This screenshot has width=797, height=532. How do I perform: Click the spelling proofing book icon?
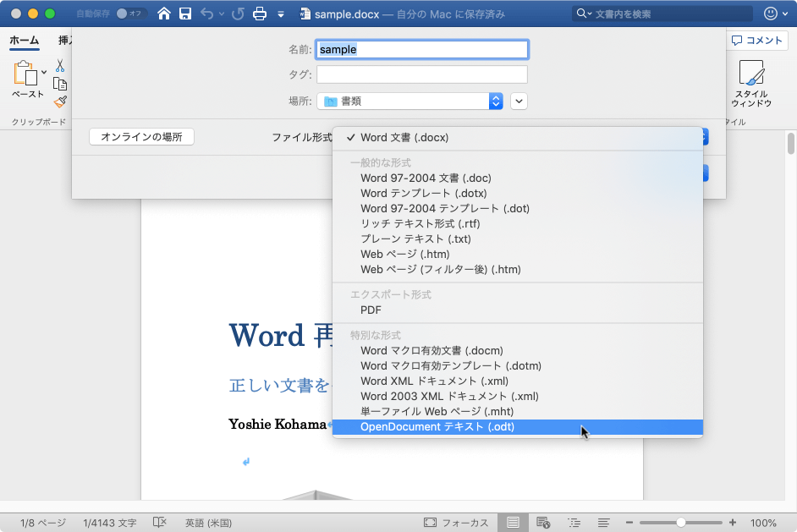click(160, 523)
